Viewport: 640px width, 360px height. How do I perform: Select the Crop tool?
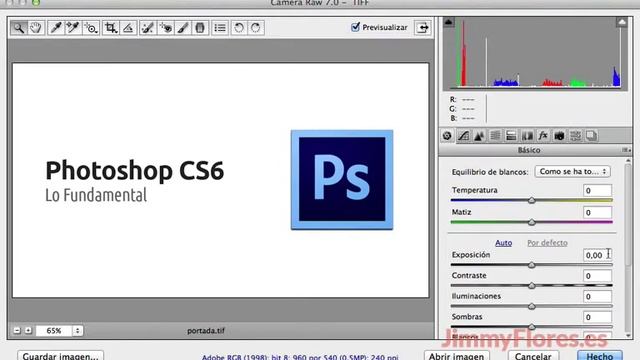tap(111, 28)
